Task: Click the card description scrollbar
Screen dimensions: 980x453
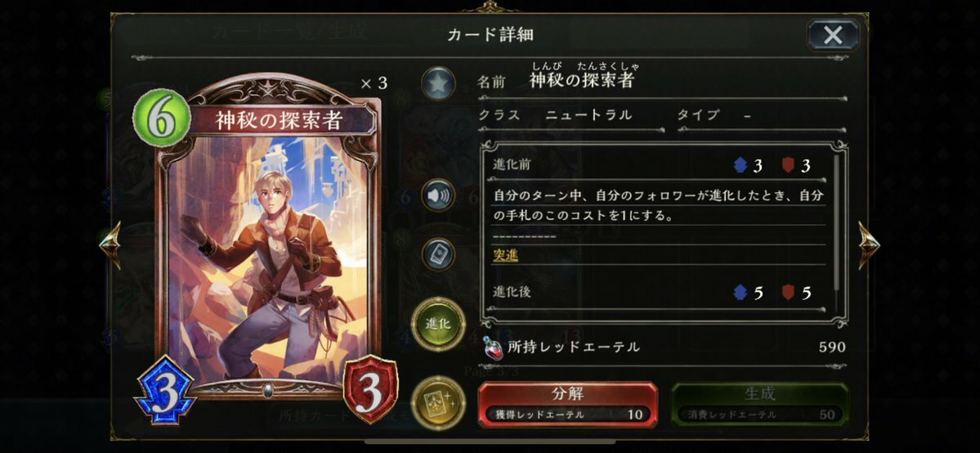Action: point(836,228)
